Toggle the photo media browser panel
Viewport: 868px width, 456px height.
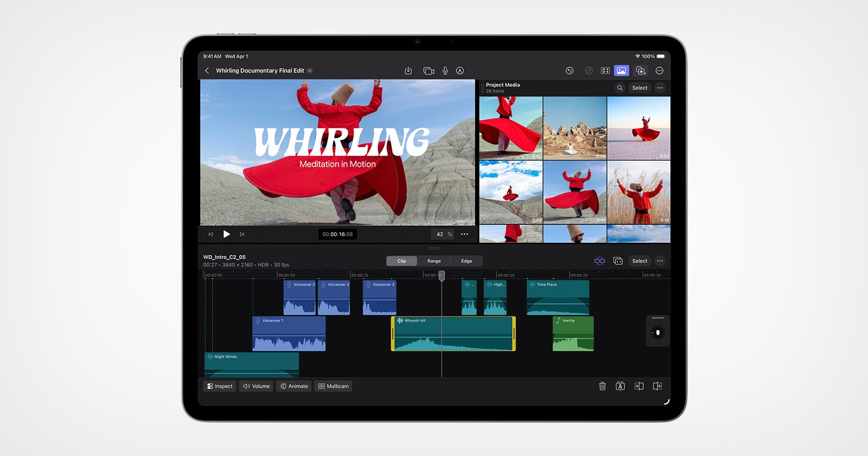621,71
